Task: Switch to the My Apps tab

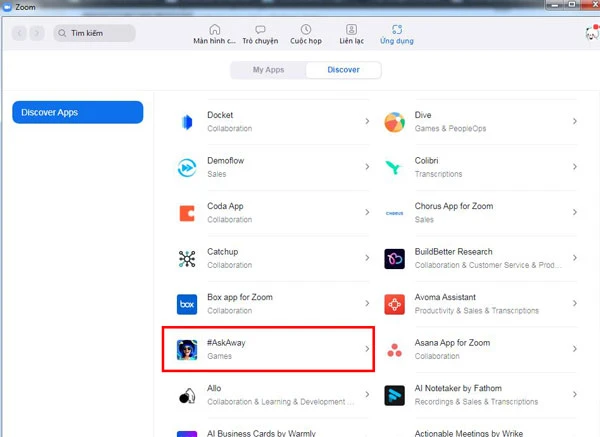Action: (268, 70)
